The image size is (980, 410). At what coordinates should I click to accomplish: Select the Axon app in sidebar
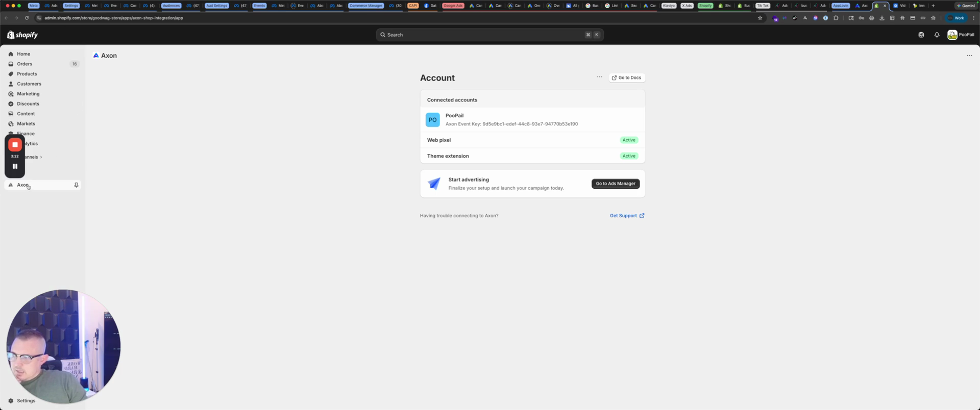point(42,185)
